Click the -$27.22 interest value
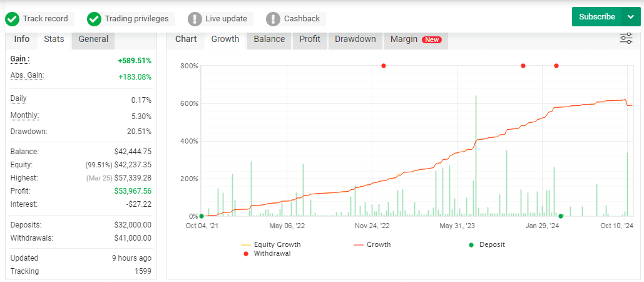This screenshot has height=282, width=644. [x=140, y=204]
